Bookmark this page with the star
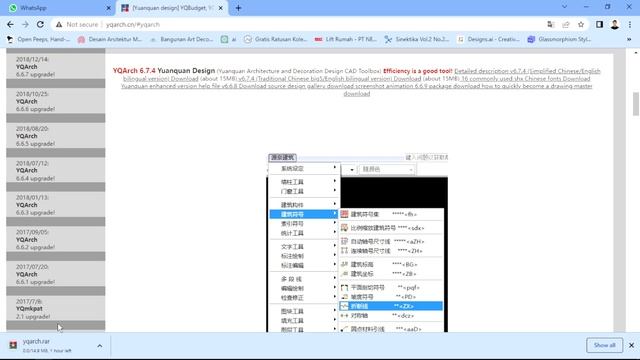 pyautogui.click(x=581, y=24)
